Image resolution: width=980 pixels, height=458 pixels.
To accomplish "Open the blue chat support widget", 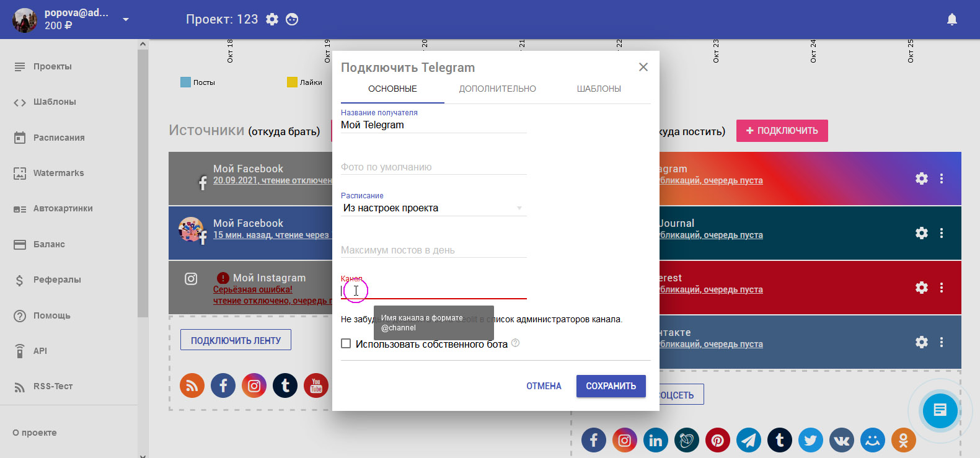I will [x=940, y=410].
